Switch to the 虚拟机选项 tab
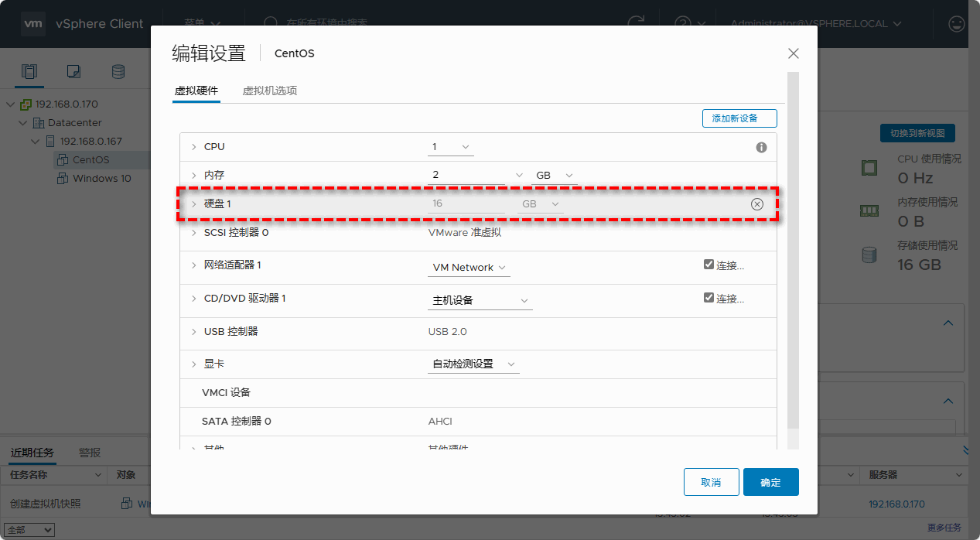 pos(270,91)
